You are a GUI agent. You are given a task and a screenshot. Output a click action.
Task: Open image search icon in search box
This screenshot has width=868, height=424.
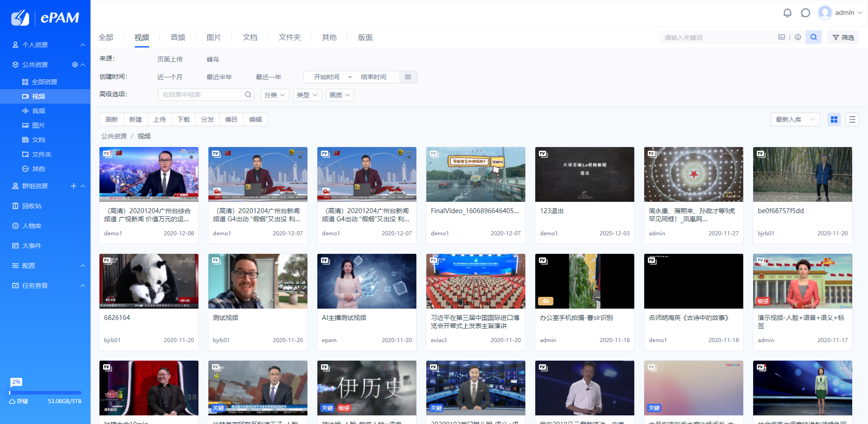click(x=781, y=37)
